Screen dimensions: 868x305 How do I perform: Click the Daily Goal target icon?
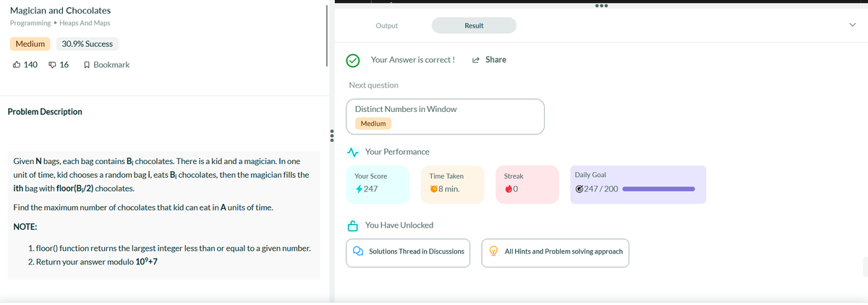(x=579, y=189)
